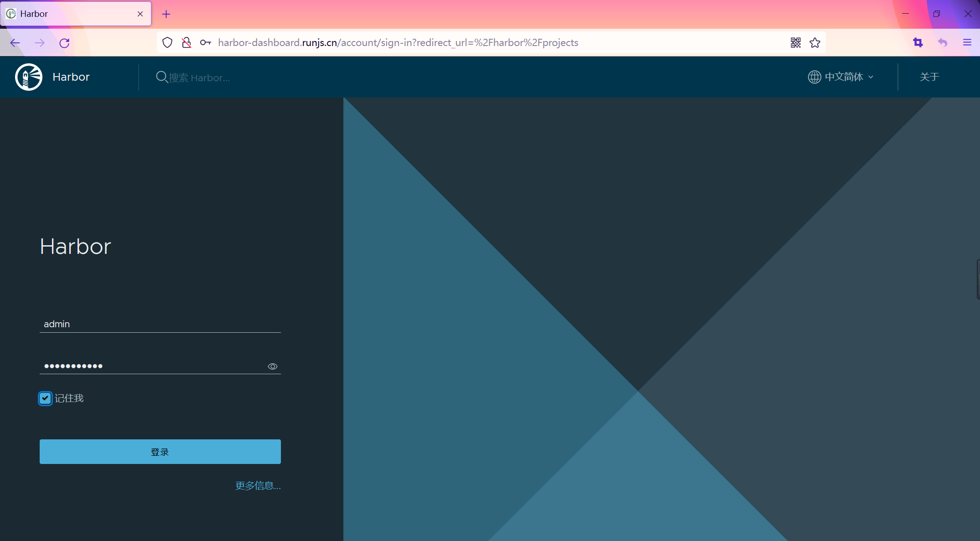Show password with the eye icon
Viewport: 980px width, 541px height.
pos(272,366)
